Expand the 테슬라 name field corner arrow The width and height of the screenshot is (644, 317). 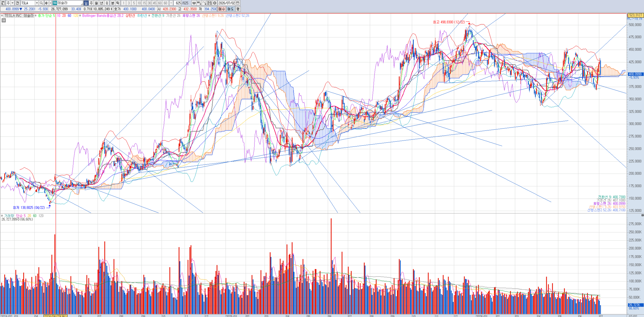click(82, 4)
